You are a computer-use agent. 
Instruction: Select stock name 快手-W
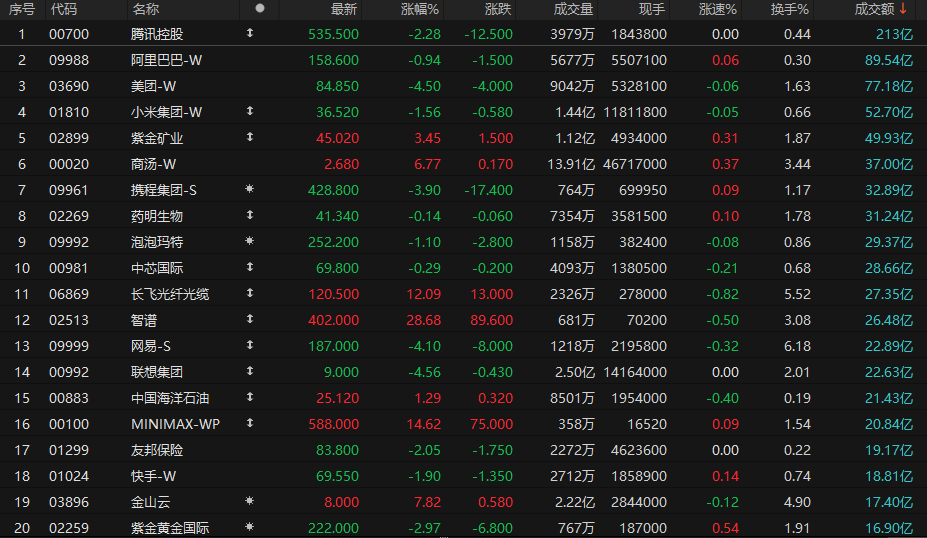click(153, 477)
